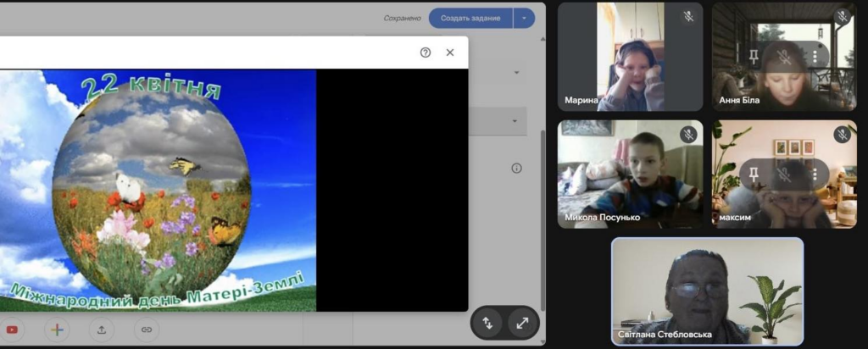Click the swap arrows button
The image size is (868, 349).
(487, 323)
